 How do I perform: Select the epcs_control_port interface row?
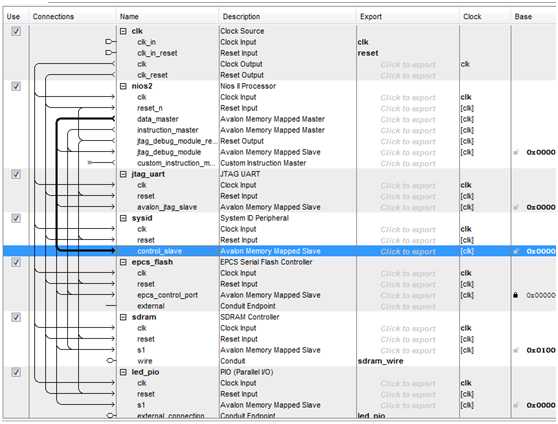pyautogui.click(x=167, y=295)
